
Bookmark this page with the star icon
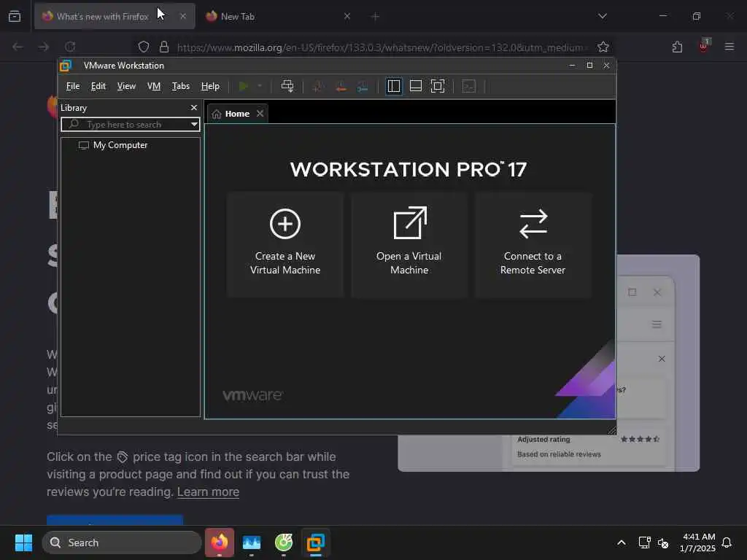603,47
